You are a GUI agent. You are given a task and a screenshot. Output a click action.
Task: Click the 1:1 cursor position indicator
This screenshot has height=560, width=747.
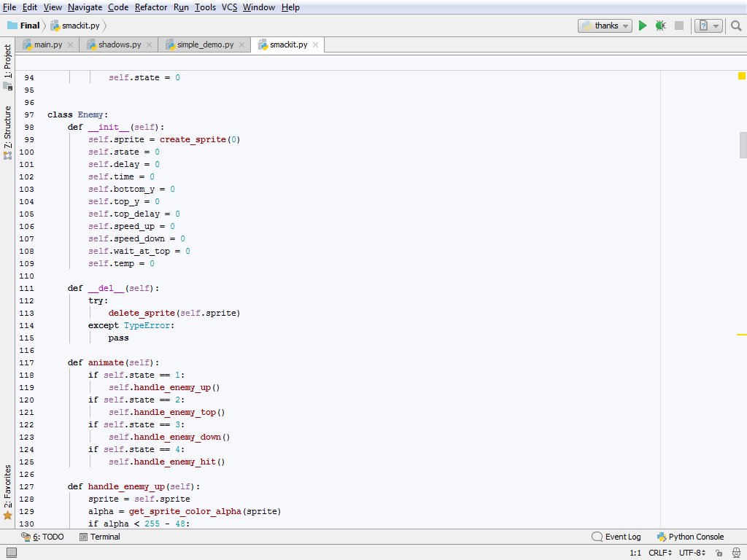(635, 553)
